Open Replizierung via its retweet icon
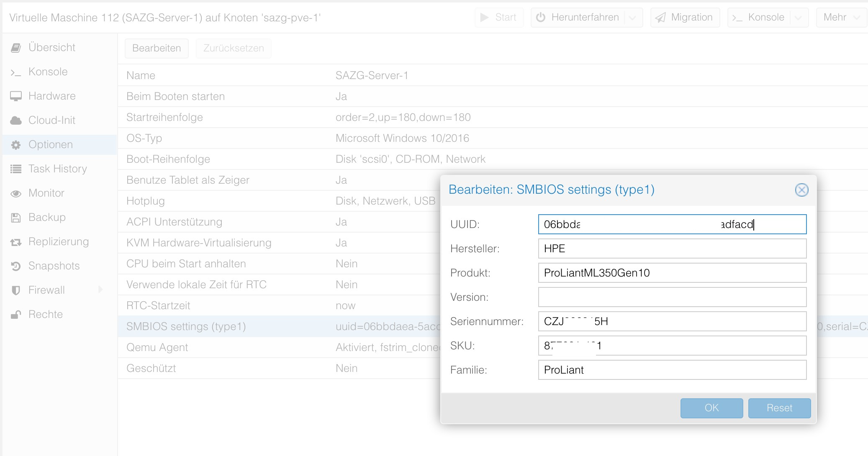Viewport: 868px width, 456px height. 16,242
